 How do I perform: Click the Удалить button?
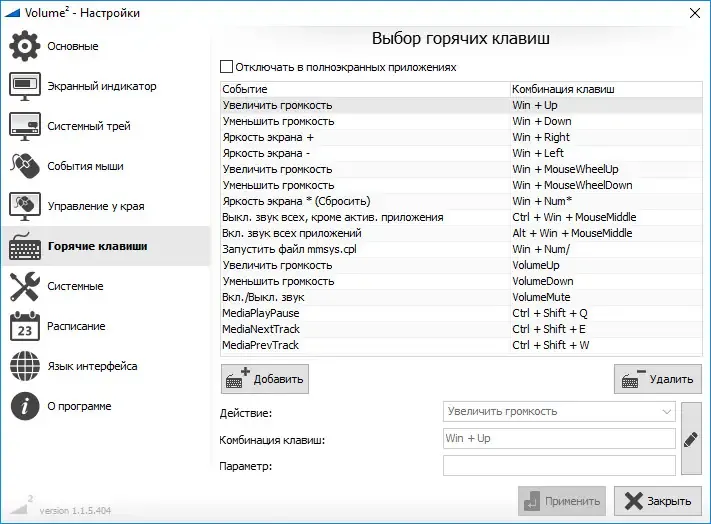pos(658,379)
